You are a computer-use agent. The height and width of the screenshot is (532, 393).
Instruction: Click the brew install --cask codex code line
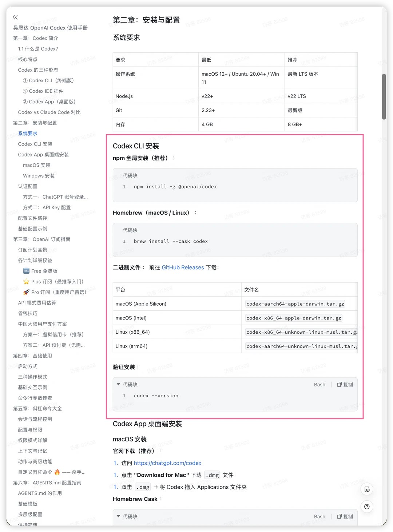[171, 241]
